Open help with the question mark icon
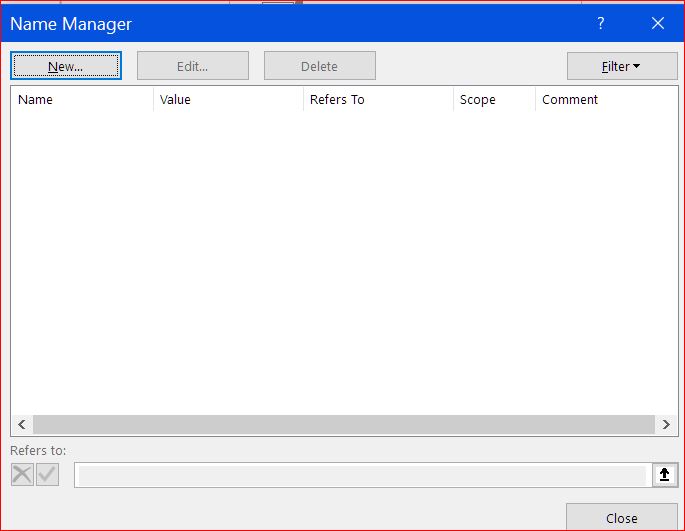The image size is (685, 531). (601, 24)
